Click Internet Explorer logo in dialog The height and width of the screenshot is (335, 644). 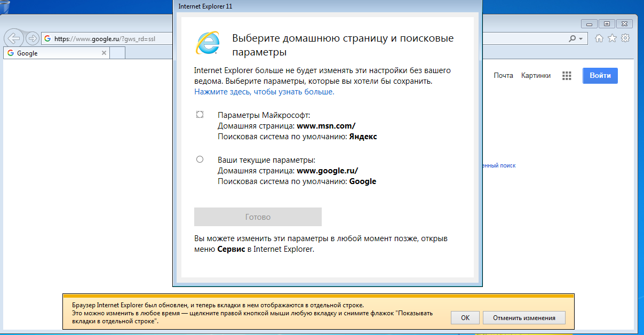tap(207, 43)
